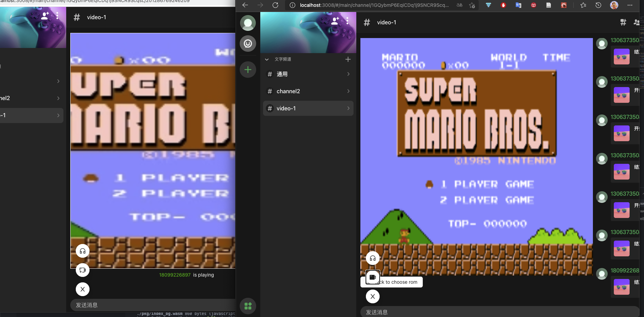Screen dimensions: 644x317
Task: Expand nel2 row chevron in left window
Action: click(x=58, y=98)
